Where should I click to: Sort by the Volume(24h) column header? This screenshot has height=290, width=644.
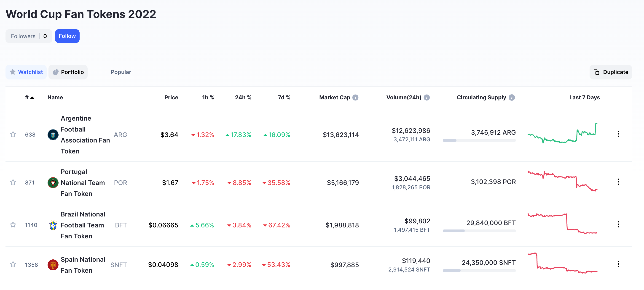404,98
